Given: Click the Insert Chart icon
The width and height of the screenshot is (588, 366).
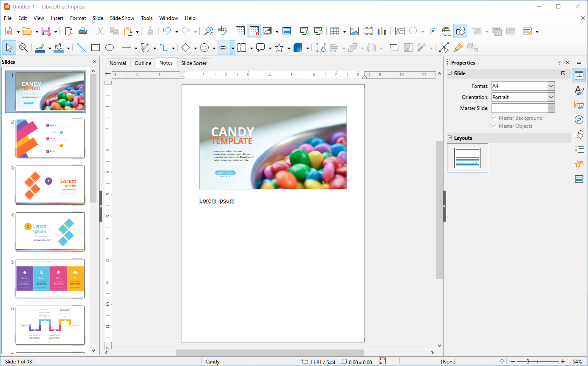Looking at the screenshot, I should [382, 31].
